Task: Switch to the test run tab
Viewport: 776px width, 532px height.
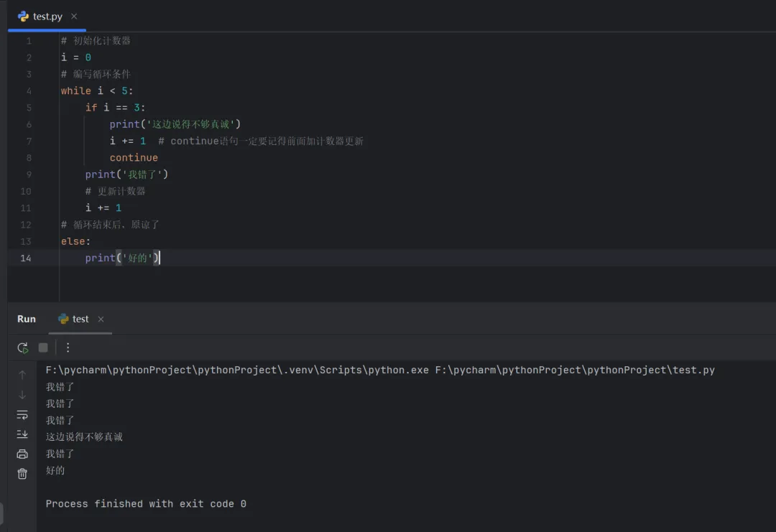Action: pos(80,319)
